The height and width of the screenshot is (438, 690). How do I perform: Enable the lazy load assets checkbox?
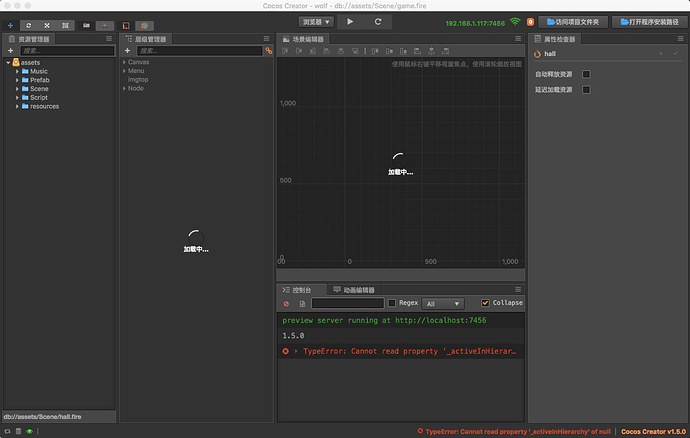[x=586, y=89]
